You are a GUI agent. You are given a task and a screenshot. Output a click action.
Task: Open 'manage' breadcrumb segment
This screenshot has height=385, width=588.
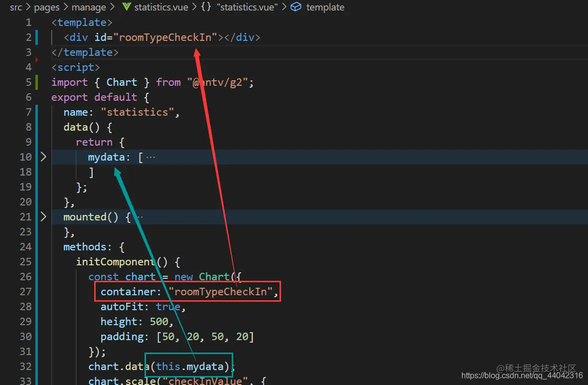point(89,7)
